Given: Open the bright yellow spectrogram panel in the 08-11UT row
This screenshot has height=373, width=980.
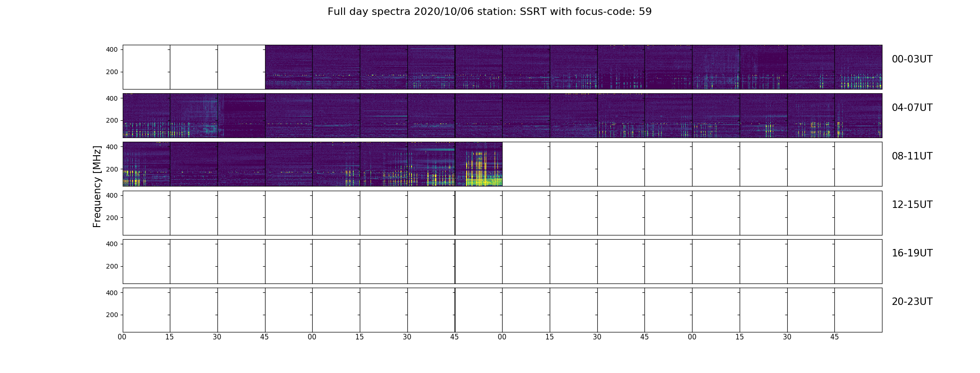Looking at the screenshot, I should point(479,164).
